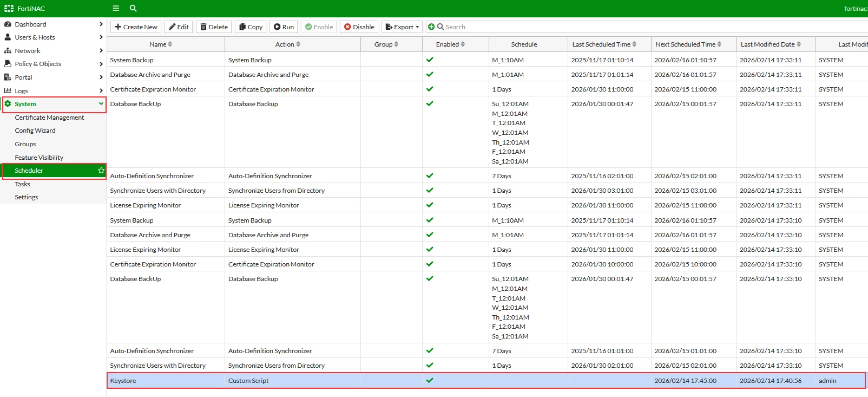Click the Edit button

179,27
